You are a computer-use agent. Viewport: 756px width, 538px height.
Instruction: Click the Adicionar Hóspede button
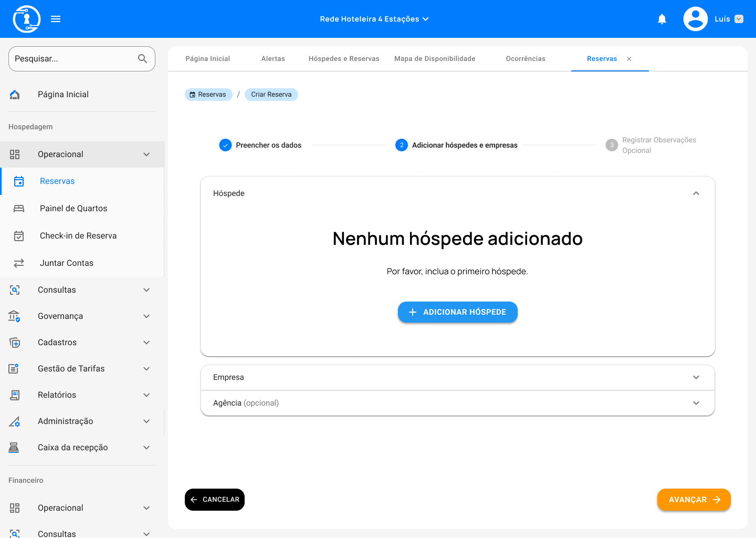pyautogui.click(x=457, y=312)
